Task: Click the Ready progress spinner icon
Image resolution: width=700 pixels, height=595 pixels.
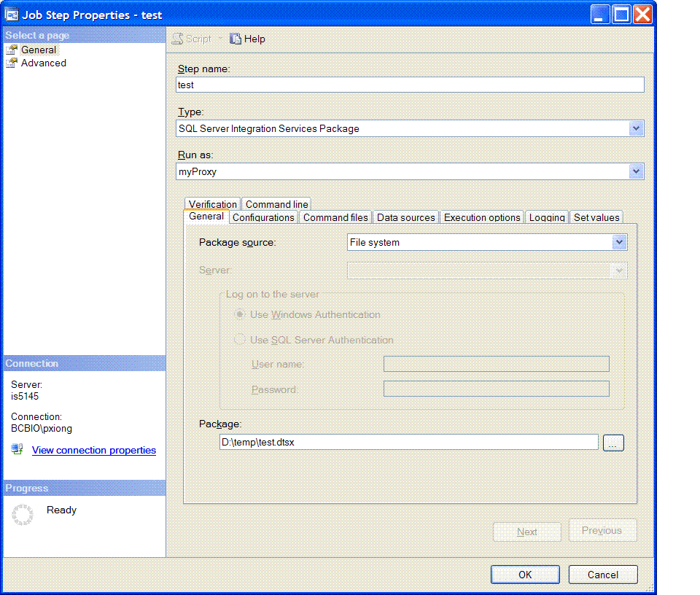Action: coord(23,515)
